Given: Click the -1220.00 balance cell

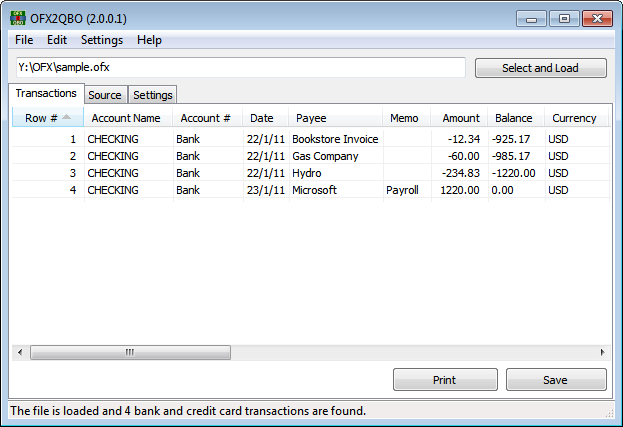Looking at the screenshot, I should (516, 173).
